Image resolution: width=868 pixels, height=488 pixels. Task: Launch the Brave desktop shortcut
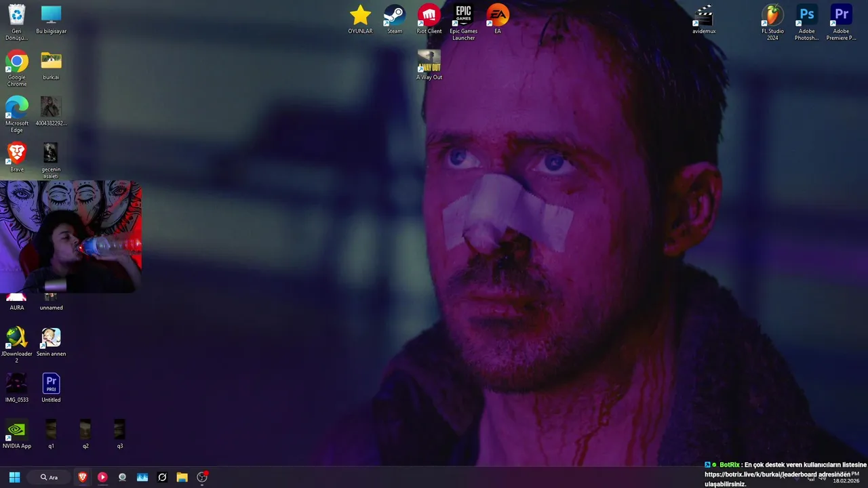17,157
